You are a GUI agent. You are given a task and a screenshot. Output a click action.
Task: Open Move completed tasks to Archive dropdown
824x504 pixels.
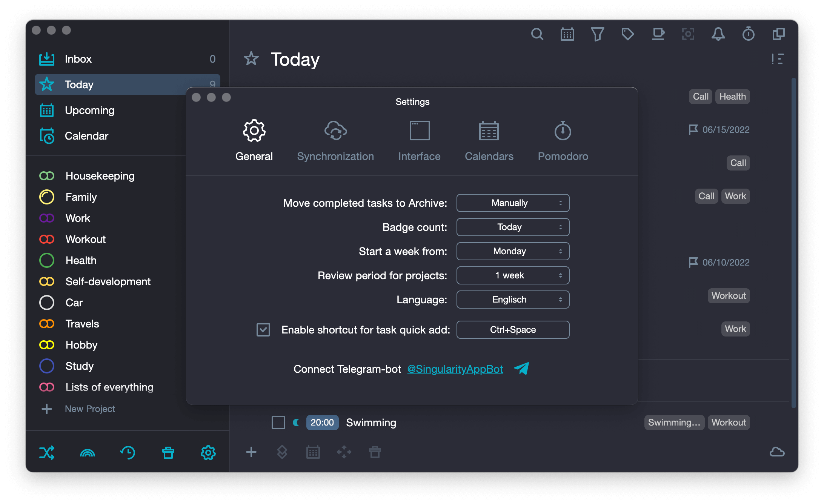click(x=513, y=203)
